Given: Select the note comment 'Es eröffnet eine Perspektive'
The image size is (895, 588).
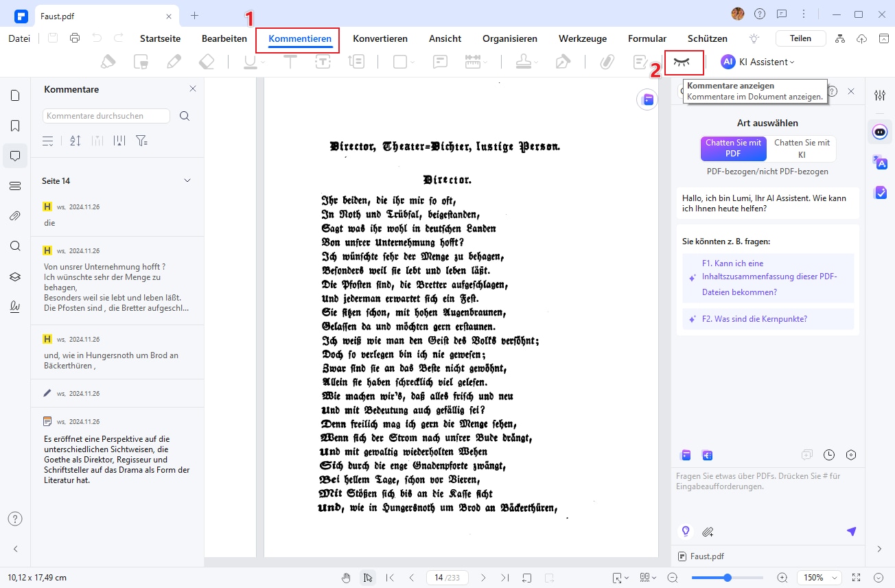Looking at the screenshot, I should [117, 449].
